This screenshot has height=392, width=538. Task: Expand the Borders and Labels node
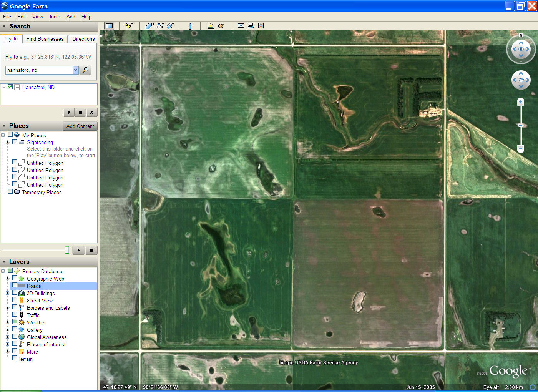coord(7,308)
